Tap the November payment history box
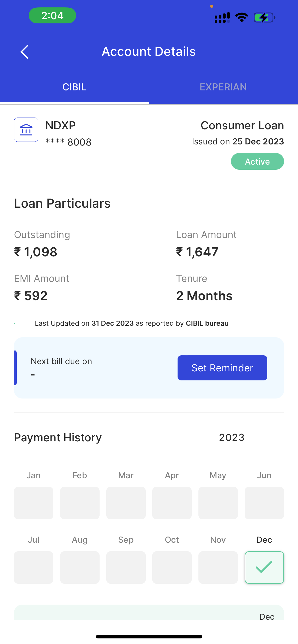 [218, 567]
